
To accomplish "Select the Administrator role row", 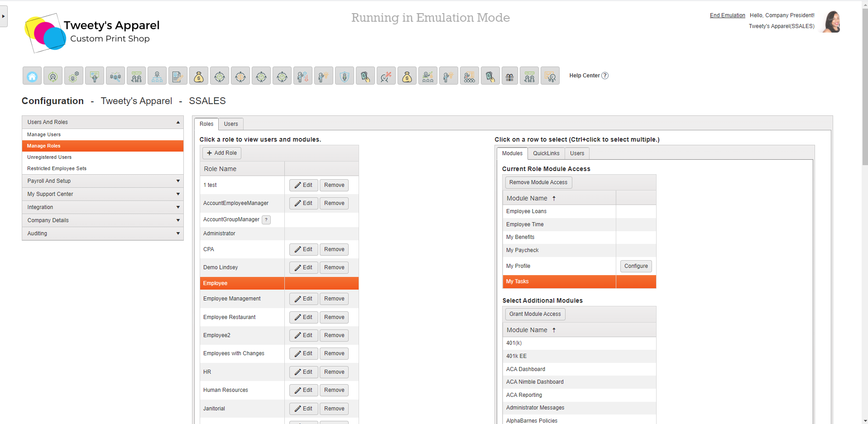I will tap(279, 233).
